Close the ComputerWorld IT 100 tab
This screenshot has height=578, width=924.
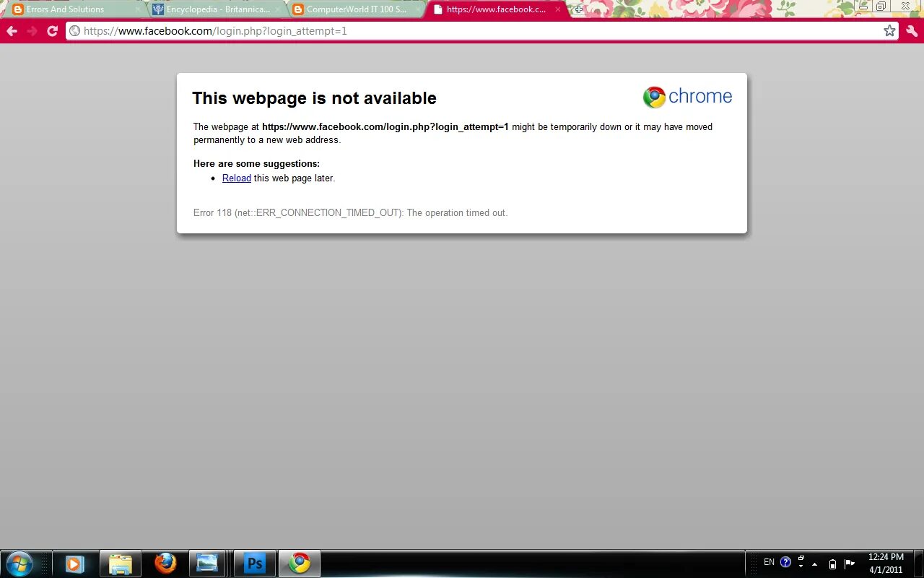[x=417, y=9]
